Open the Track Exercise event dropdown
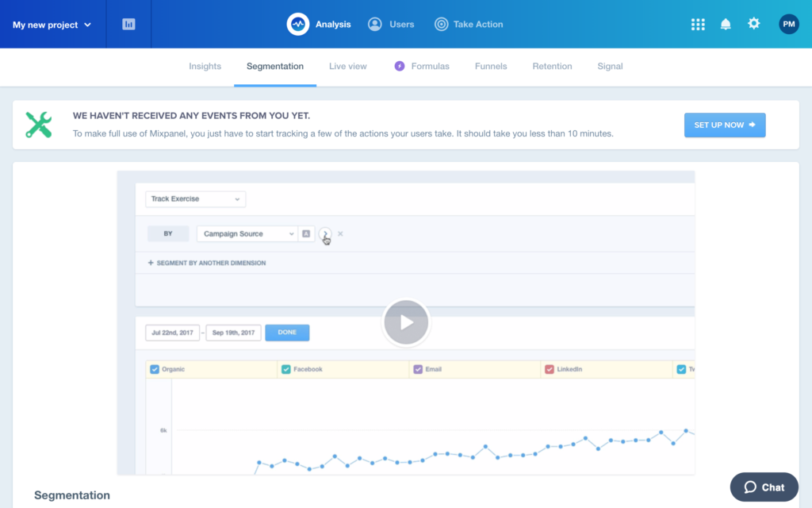Image resolution: width=812 pixels, height=508 pixels. point(195,199)
